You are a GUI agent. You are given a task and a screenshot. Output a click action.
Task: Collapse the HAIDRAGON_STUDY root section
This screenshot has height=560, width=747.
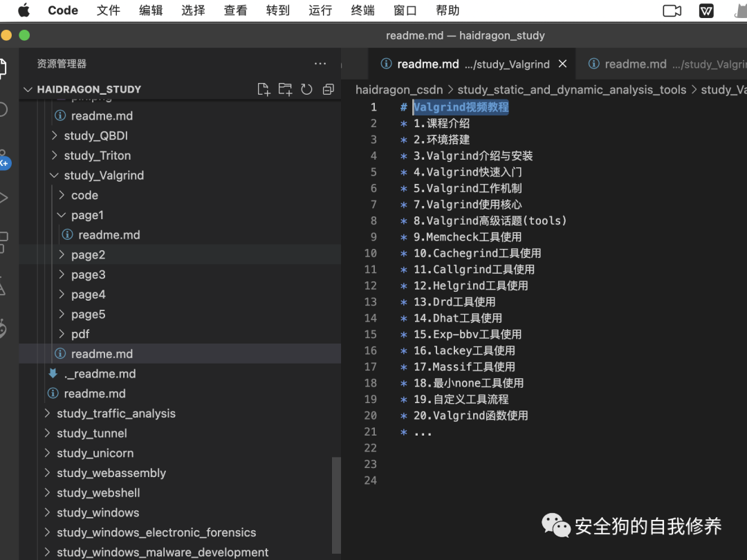pyautogui.click(x=28, y=89)
